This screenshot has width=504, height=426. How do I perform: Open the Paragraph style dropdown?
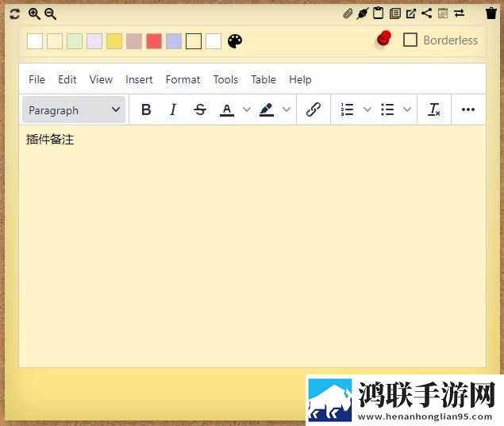74,110
